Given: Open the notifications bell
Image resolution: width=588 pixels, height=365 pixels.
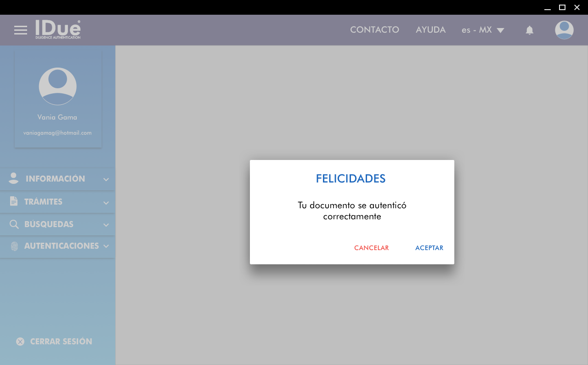Looking at the screenshot, I should pyautogui.click(x=529, y=30).
